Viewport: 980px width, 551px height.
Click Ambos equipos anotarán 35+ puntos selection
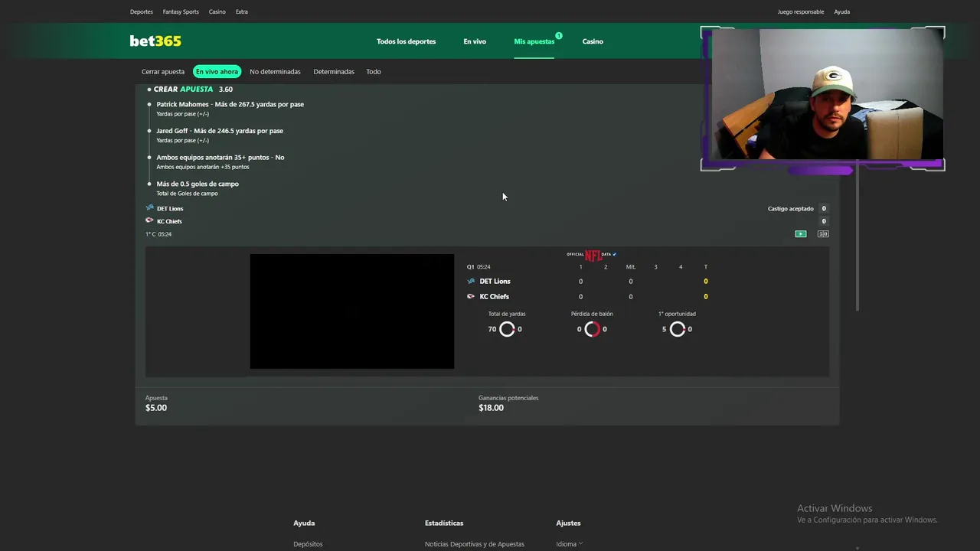(220, 157)
